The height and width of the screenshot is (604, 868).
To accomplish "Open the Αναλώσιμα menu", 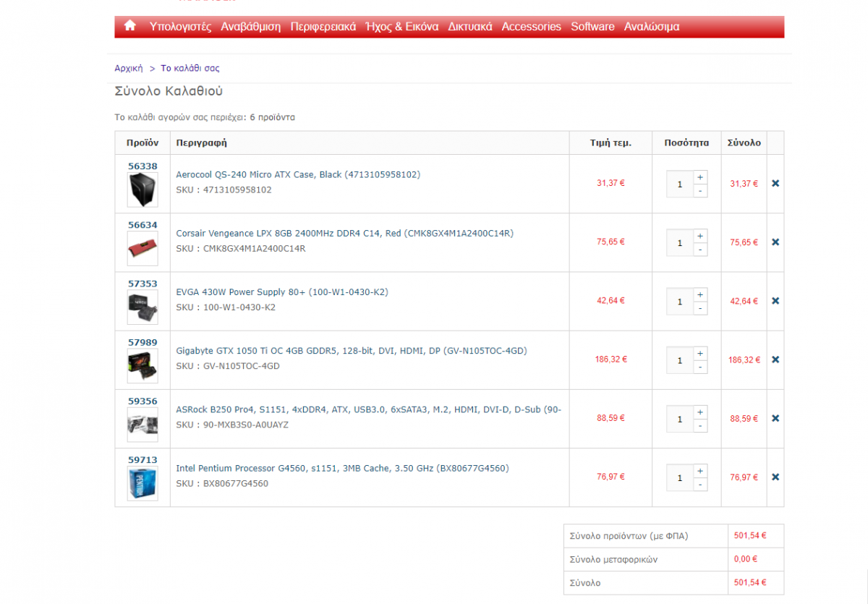I will (x=652, y=27).
